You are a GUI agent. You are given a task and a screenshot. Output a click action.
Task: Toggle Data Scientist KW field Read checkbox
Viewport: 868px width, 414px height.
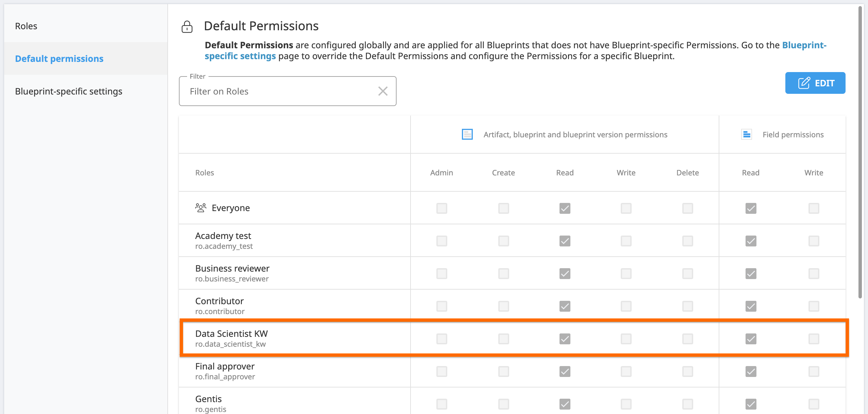click(x=751, y=339)
